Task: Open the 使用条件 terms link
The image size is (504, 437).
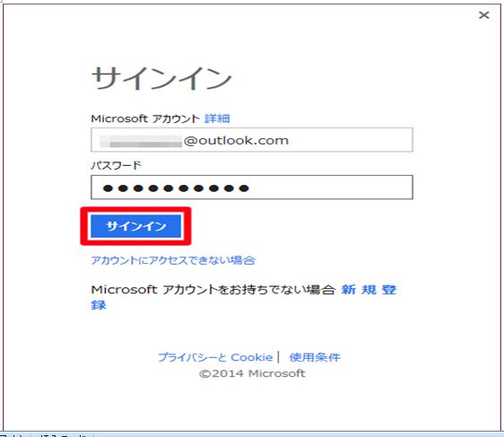Action: (x=315, y=357)
